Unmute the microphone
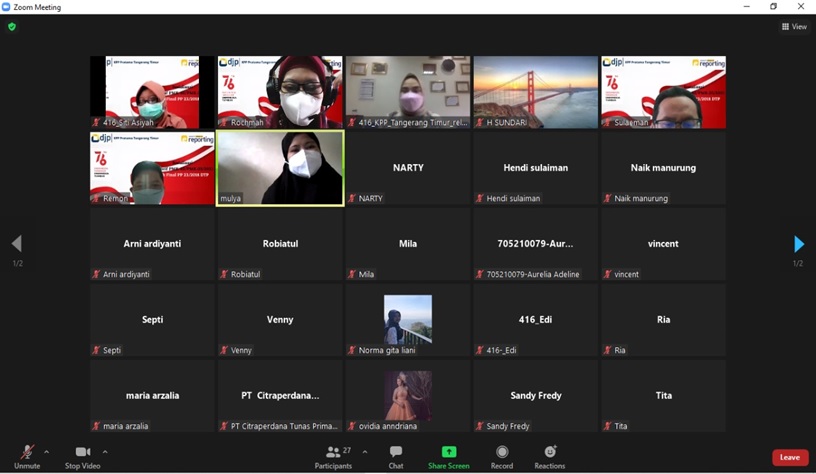The image size is (816, 474). [27, 456]
